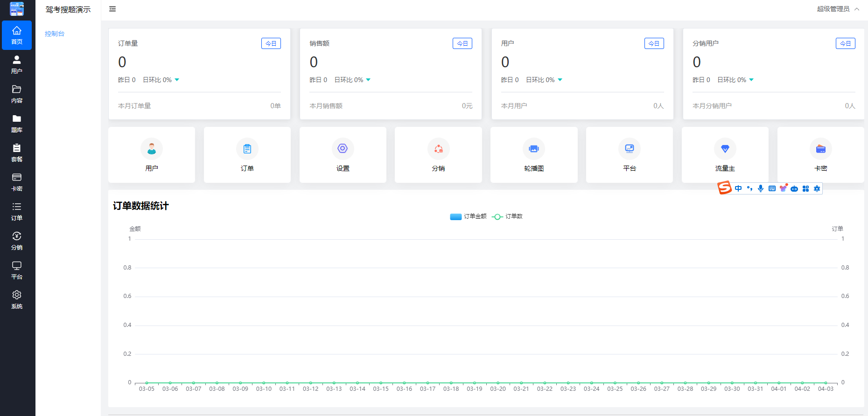Viewport: 868px width, 416px height.
Task: Open the 轮播图 shortcut icon
Action: 534,149
